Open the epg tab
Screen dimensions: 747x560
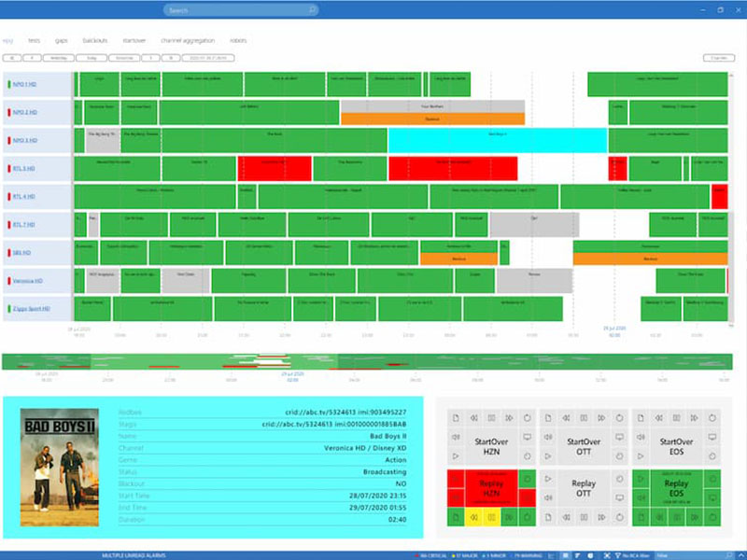coord(7,40)
